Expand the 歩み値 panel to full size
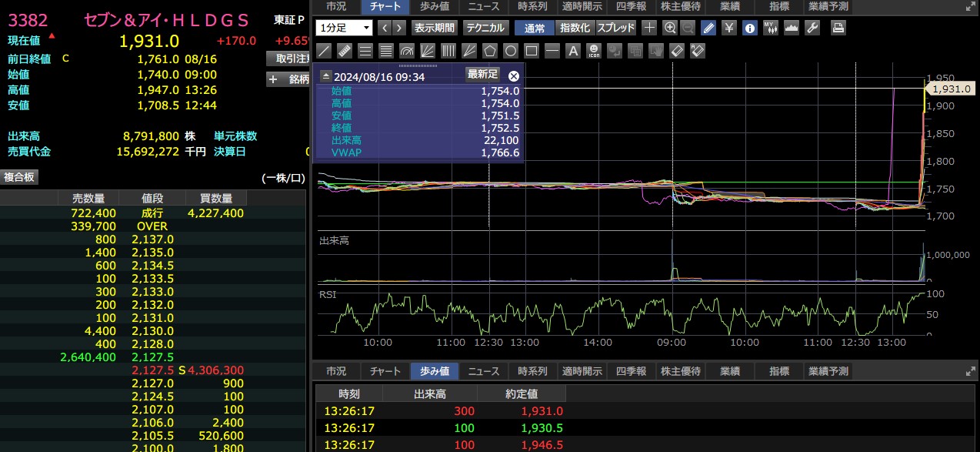 (x=969, y=371)
